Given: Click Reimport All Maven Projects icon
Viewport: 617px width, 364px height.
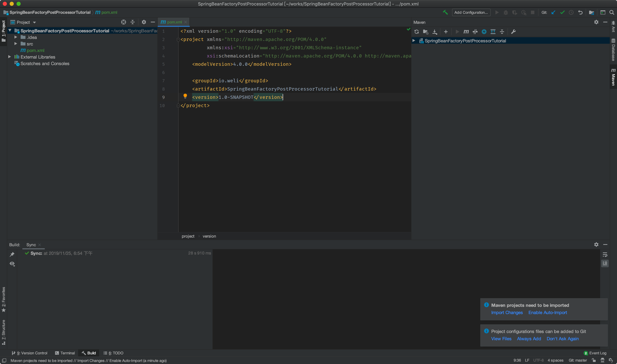Looking at the screenshot, I should point(416,32).
